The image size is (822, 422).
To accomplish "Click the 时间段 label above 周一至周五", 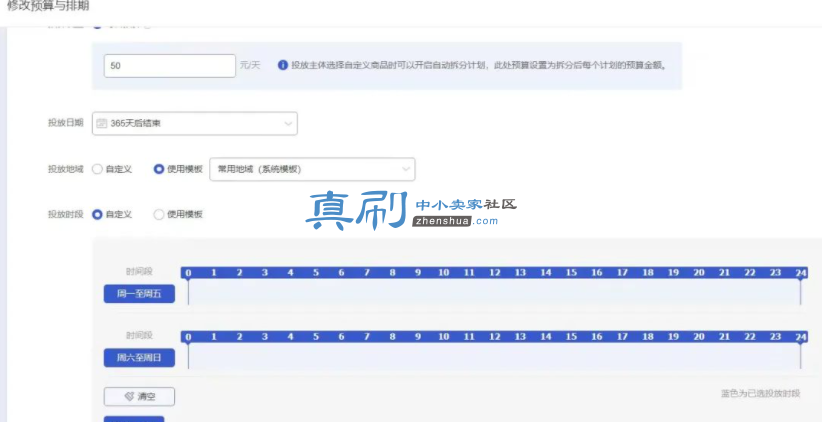I will click(139, 272).
